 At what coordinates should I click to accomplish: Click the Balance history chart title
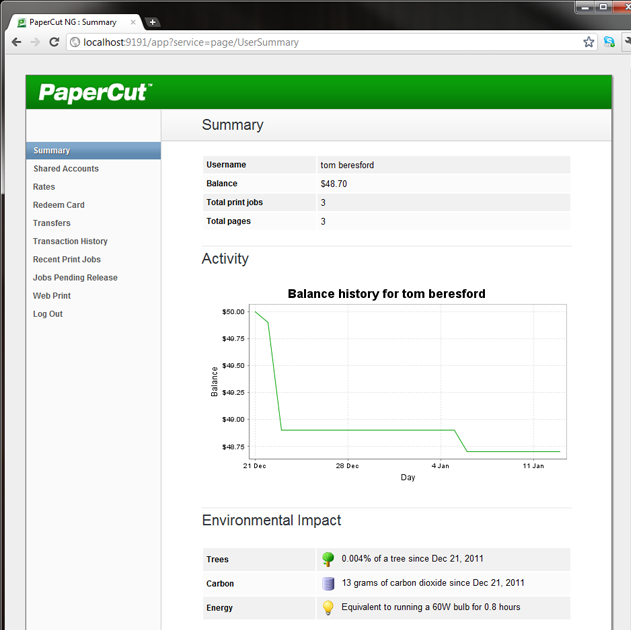[386, 294]
